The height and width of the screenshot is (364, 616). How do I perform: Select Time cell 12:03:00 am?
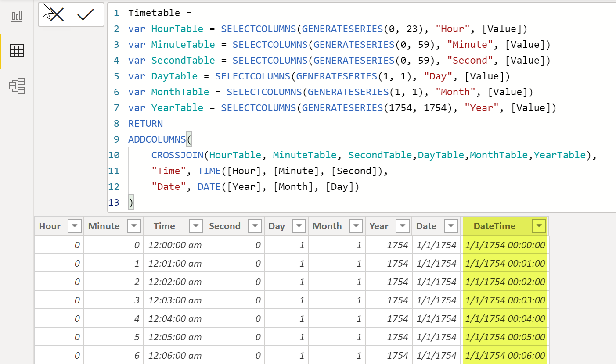175,300
